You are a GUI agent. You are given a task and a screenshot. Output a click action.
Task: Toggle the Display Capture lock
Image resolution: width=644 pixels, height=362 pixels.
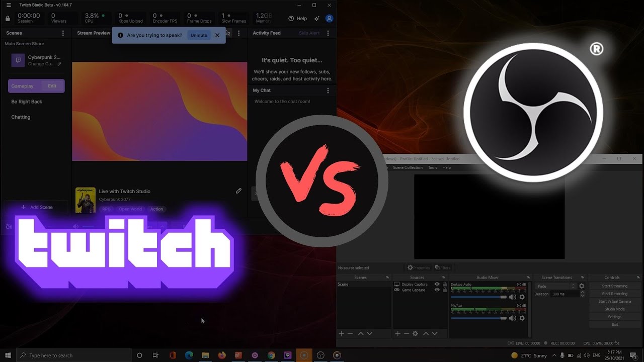[x=444, y=285]
